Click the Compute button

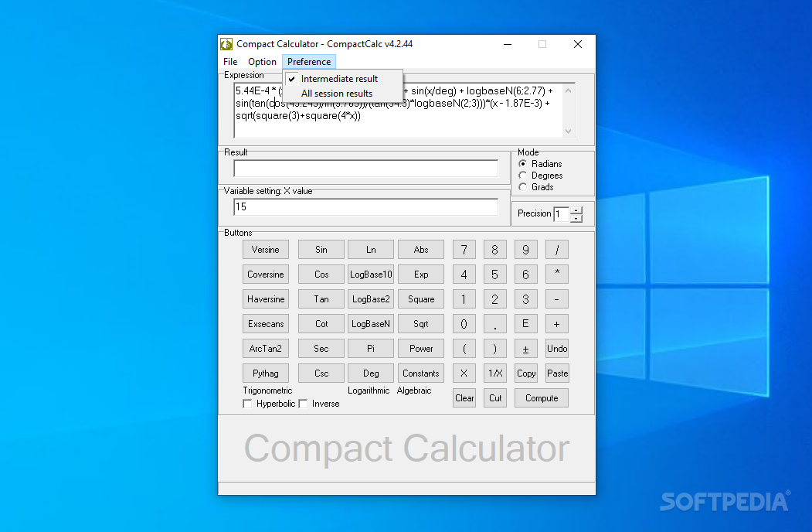pos(541,398)
